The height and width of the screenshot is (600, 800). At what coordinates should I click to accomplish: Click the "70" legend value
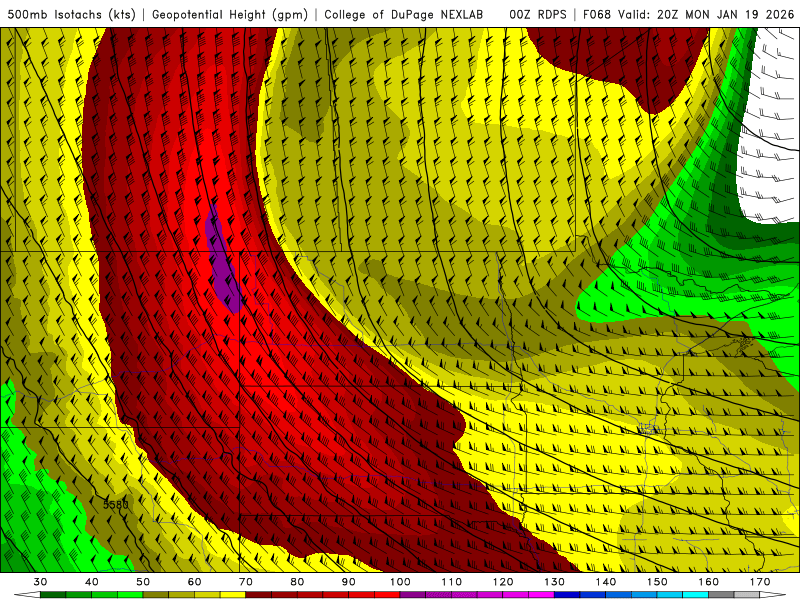coord(245,582)
